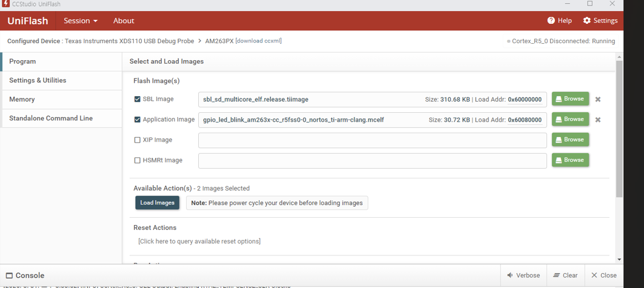Browse for the SBL Image file
Screen dimensions: 644x288
(570, 99)
